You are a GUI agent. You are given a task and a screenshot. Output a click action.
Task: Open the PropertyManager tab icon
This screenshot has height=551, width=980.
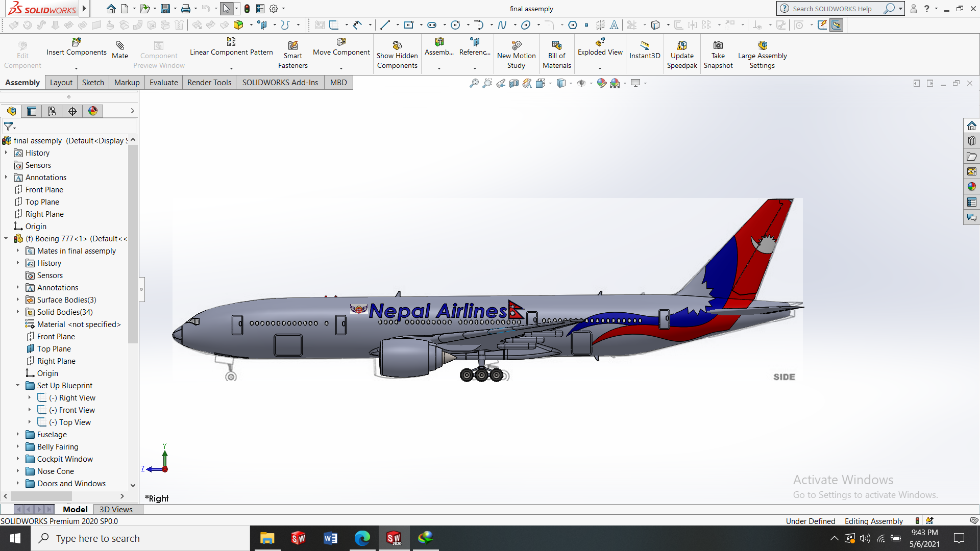32,111
